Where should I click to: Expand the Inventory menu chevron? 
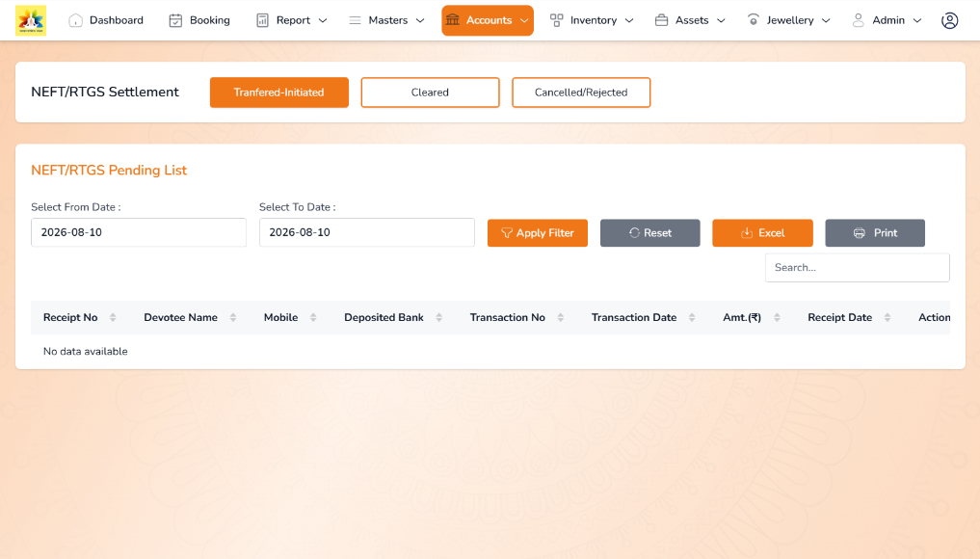(629, 20)
